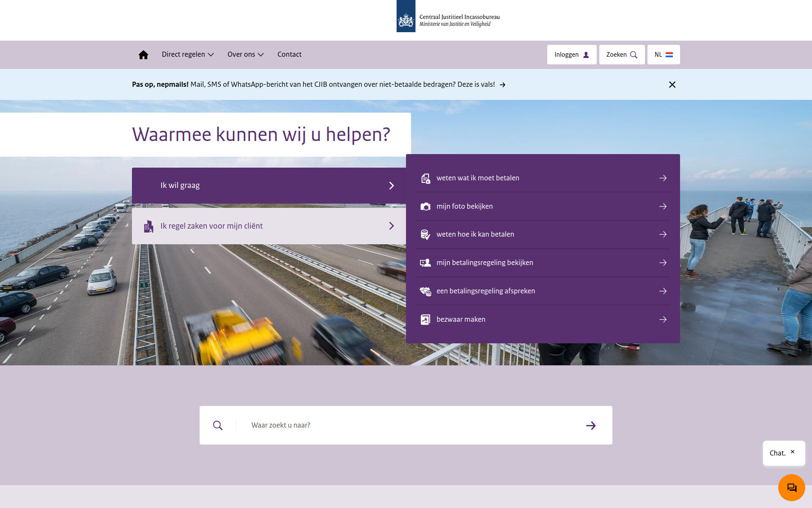Read the Pas op, nepmails warning text
The width and height of the screenshot is (812, 508).
point(313,84)
